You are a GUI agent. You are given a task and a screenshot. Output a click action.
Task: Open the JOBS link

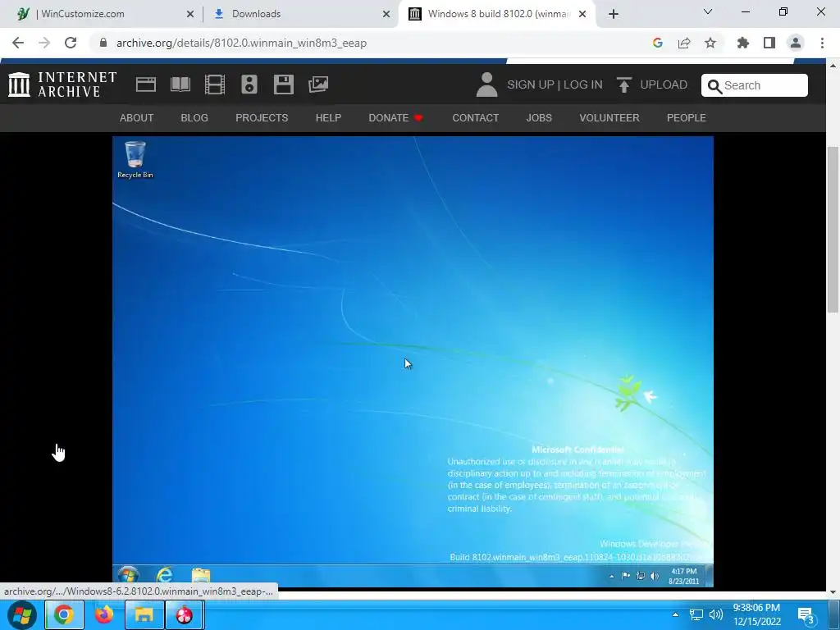[x=539, y=118]
